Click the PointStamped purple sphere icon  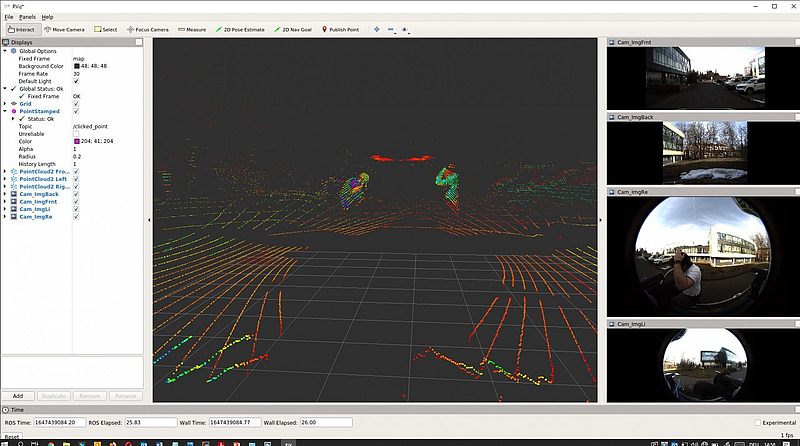(x=14, y=111)
